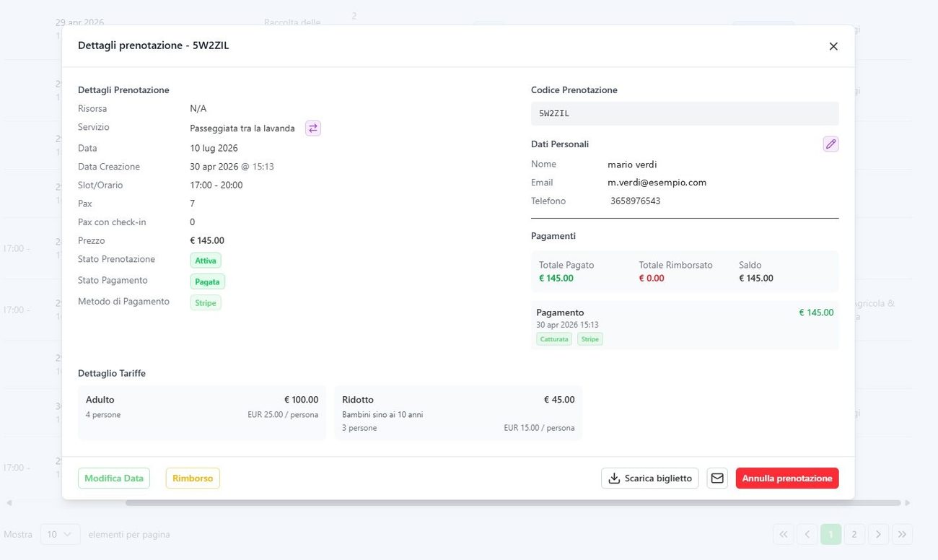Click the Rimborso button
The width and height of the screenshot is (938, 560).
coord(193,478)
